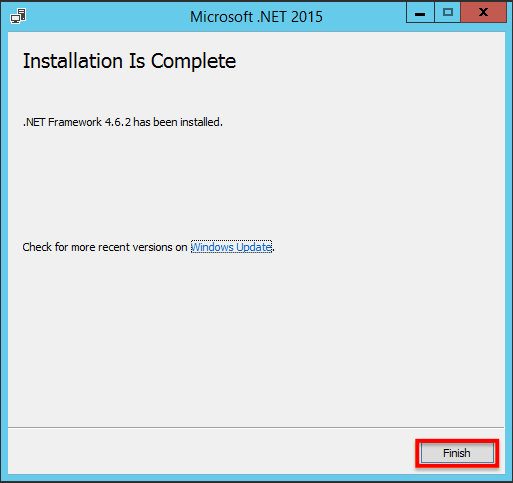Open the Windows Update link
The image size is (513, 483).
[231, 247]
